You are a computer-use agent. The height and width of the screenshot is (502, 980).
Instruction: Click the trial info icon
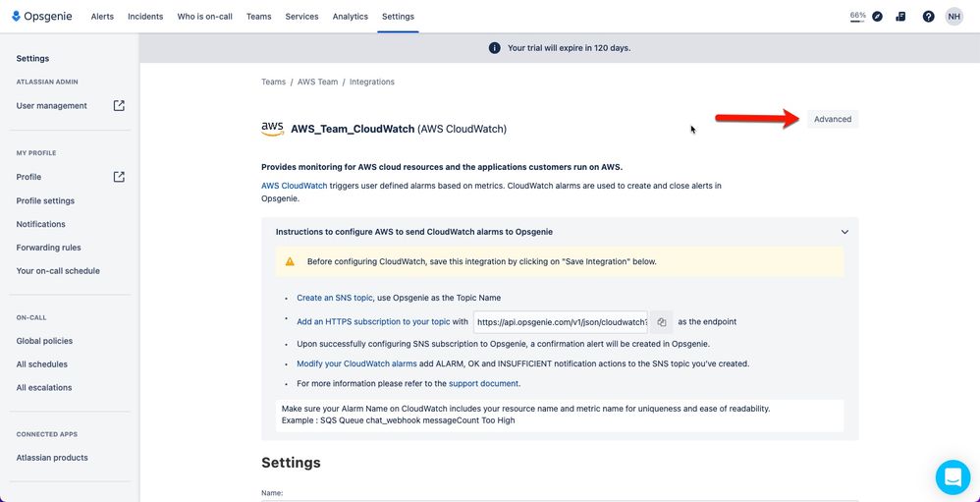[494, 48]
